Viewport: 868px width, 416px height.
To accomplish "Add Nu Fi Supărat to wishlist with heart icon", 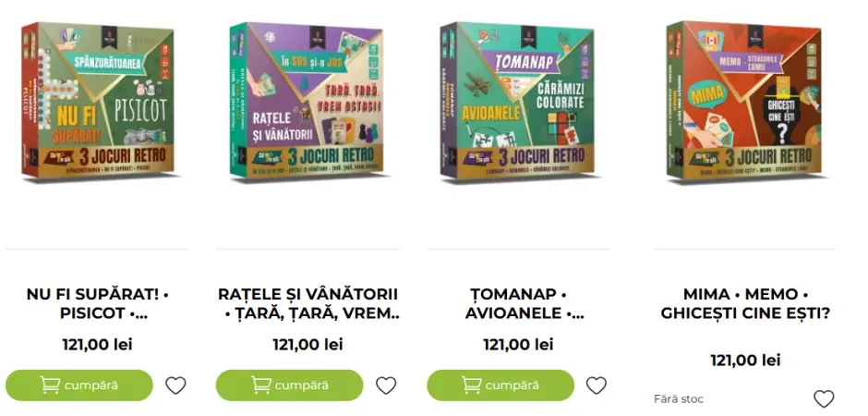I will [176, 385].
